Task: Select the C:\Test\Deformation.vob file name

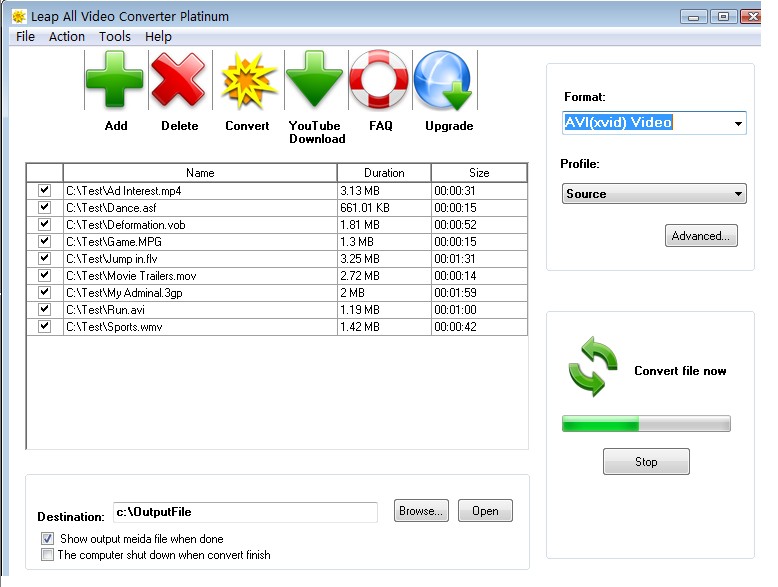Action: click(126, 225)
